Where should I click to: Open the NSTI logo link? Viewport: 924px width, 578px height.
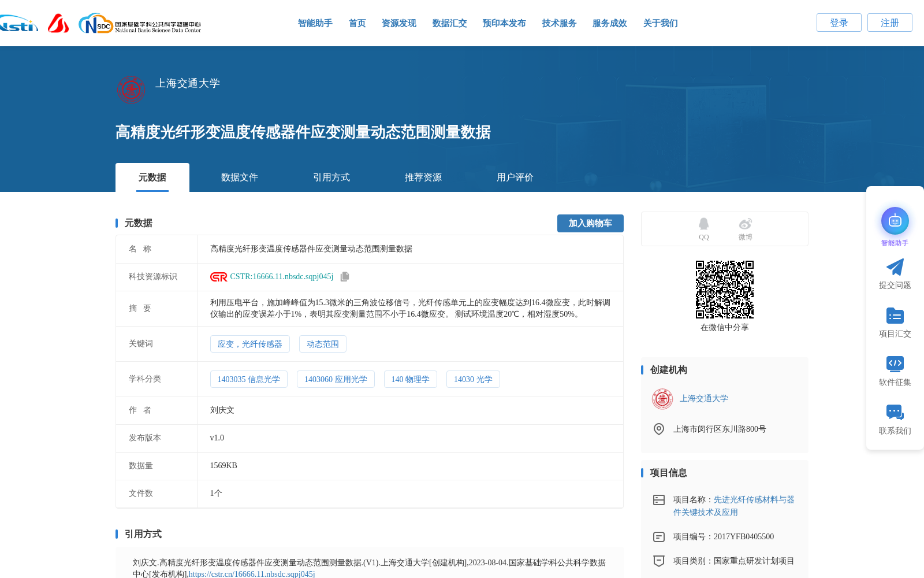click(18, 24)
